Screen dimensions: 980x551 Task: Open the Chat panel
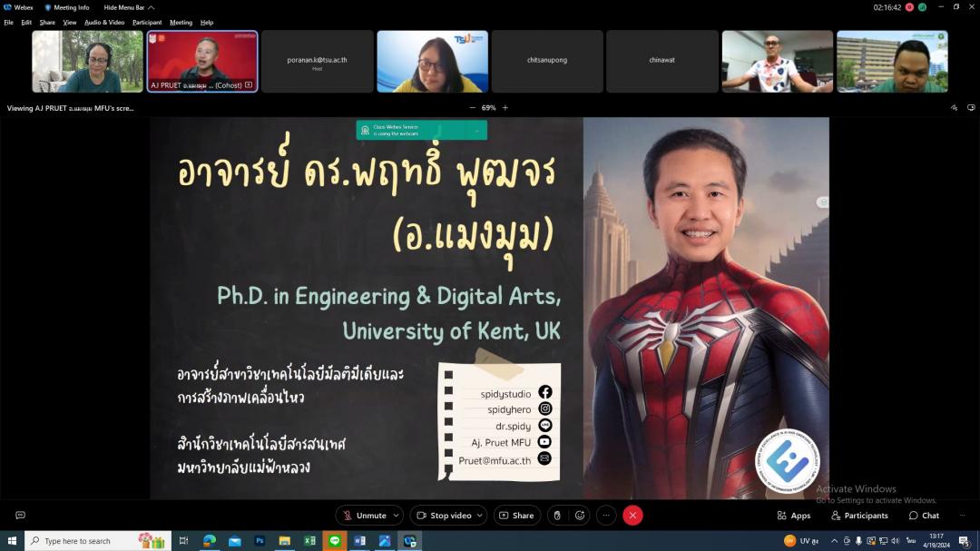tap(924, 516)
